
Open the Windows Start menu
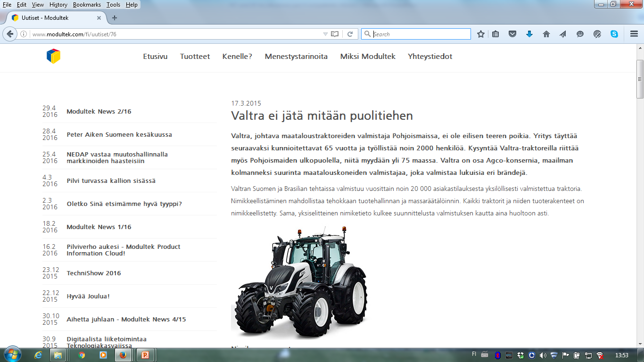[x=12, y=354]
